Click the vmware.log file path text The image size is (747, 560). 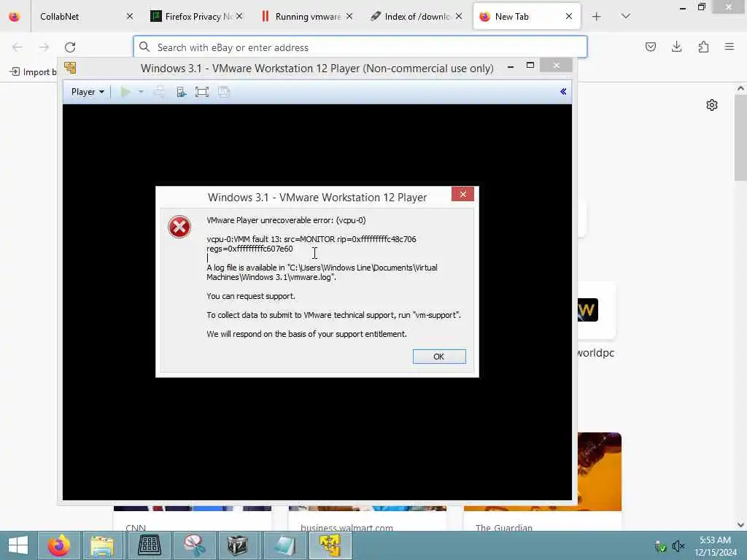(x=322, y=273)
